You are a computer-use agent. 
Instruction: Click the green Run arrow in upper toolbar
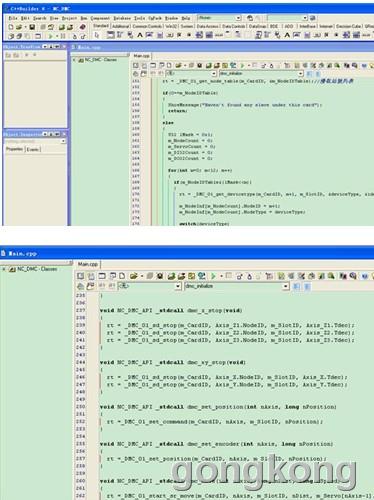point(51,36)
